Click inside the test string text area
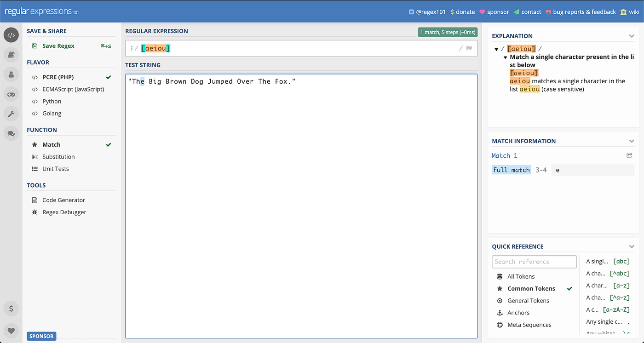The image size is (644, 343). [301, 206]
